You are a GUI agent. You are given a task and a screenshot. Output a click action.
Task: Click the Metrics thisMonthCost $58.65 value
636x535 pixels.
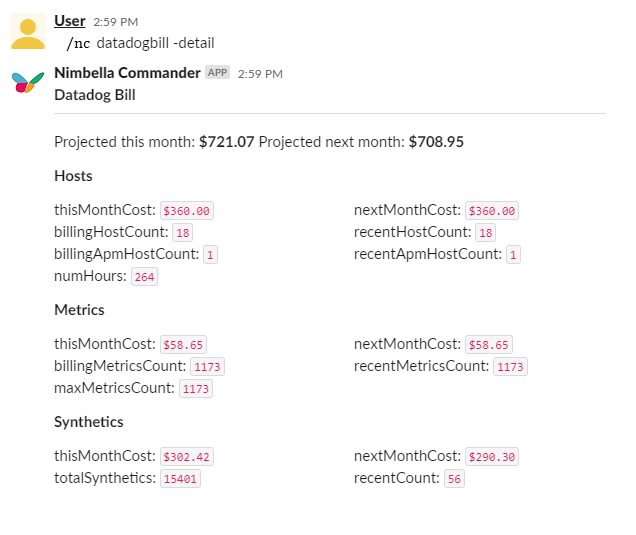coord(183,345)
